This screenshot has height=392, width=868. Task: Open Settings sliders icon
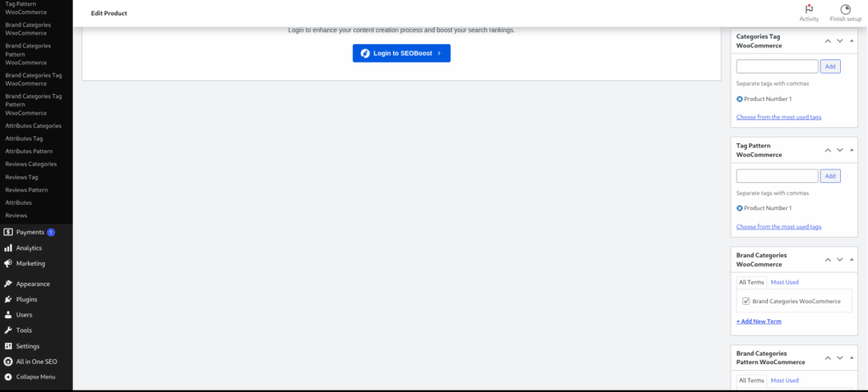coord(8,346)
